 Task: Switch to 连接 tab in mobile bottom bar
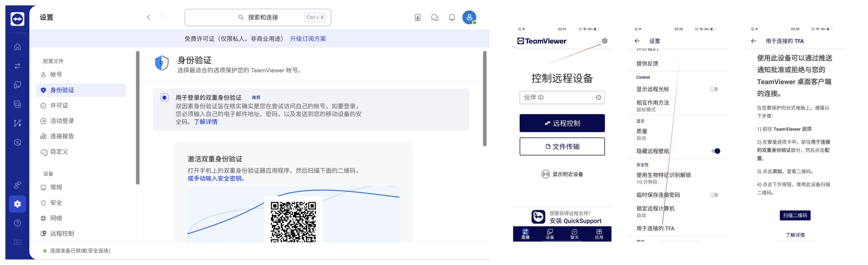click(525, 234)
